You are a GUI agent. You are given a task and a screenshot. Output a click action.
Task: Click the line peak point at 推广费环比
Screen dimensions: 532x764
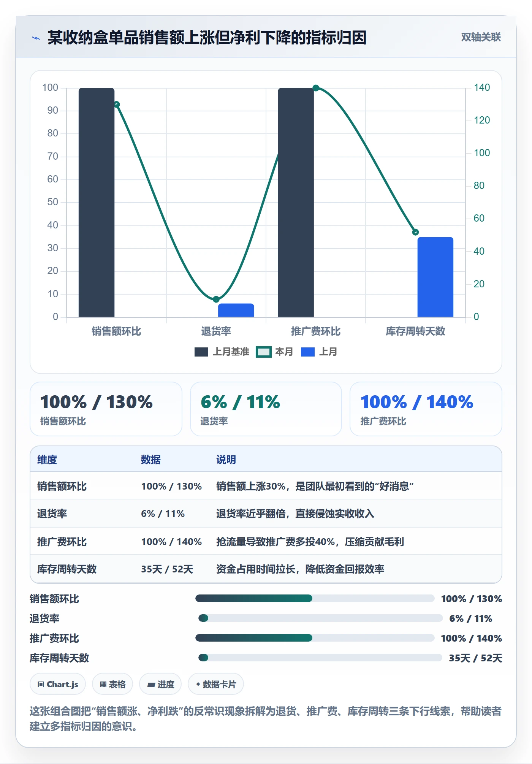click(316, 88)
